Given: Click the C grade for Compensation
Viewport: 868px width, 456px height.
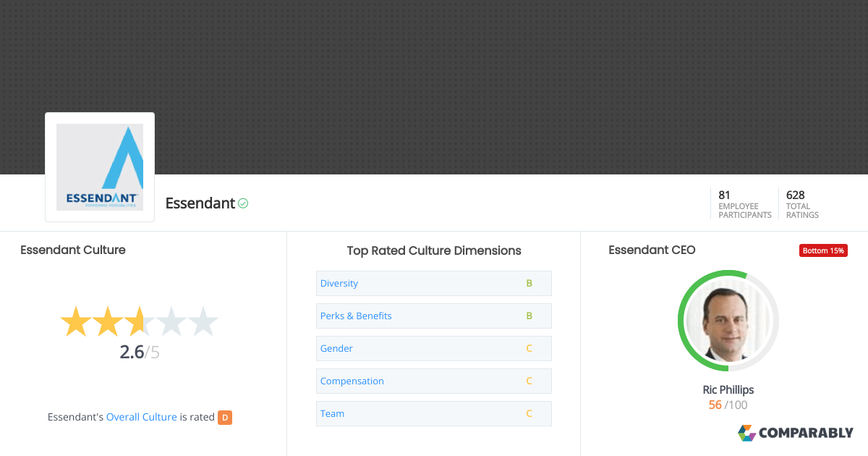Looking at the screenshot, I should click(529, 381).
